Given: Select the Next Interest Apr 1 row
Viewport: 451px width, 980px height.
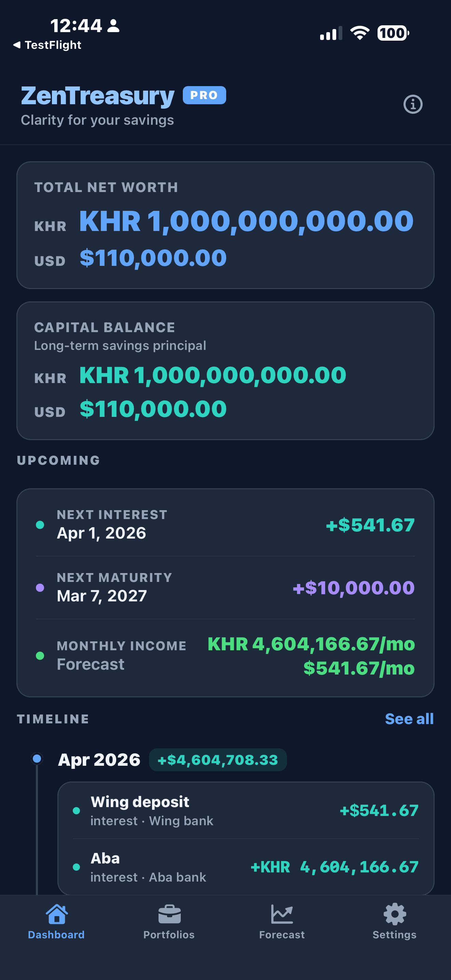Looking at the screenshot, I should tap(225, 525).
